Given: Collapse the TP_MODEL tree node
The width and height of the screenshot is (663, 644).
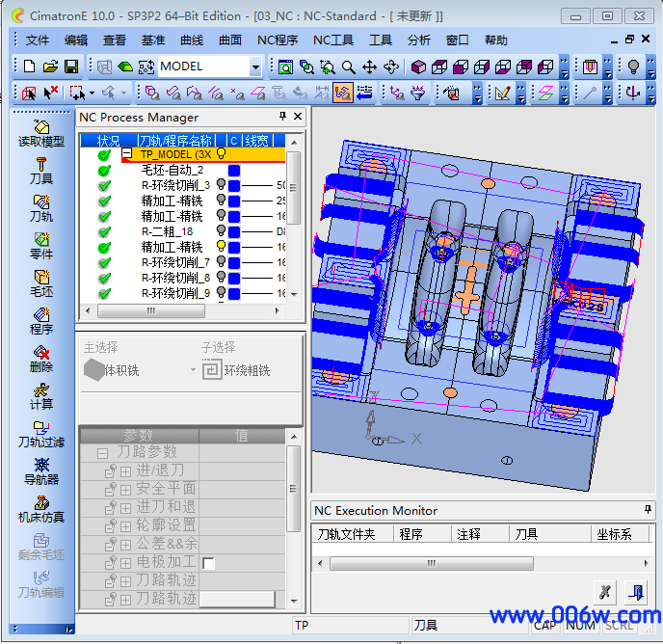Looking at the screenshot, I should point(127,153).
